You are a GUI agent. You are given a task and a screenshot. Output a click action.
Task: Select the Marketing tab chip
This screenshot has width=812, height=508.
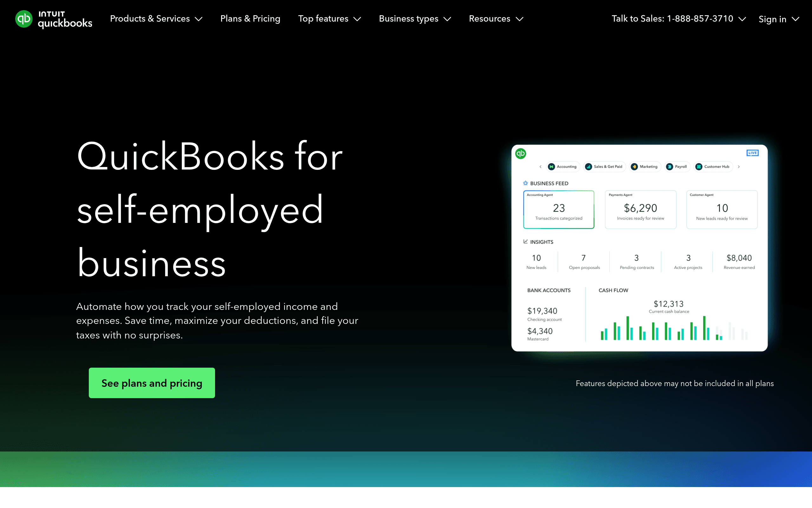(645, 167)
